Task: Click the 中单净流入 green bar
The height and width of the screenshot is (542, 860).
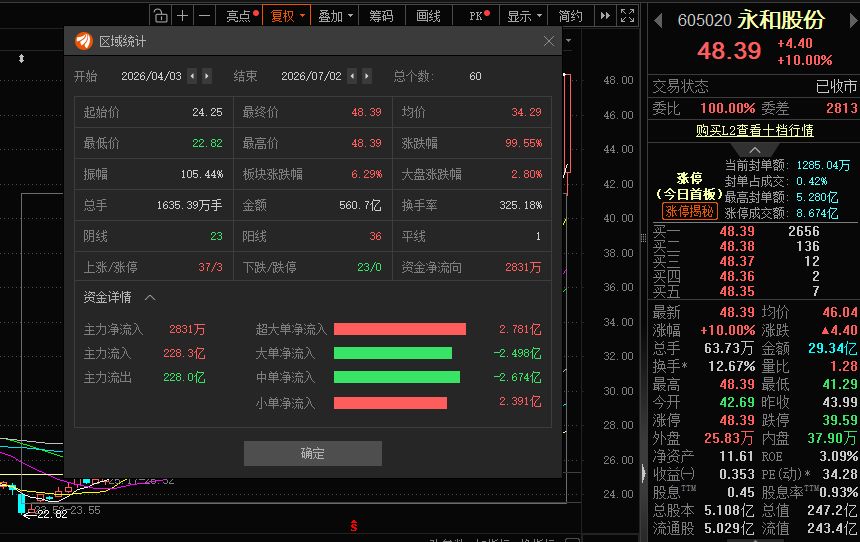Action: tap(397, 377)
